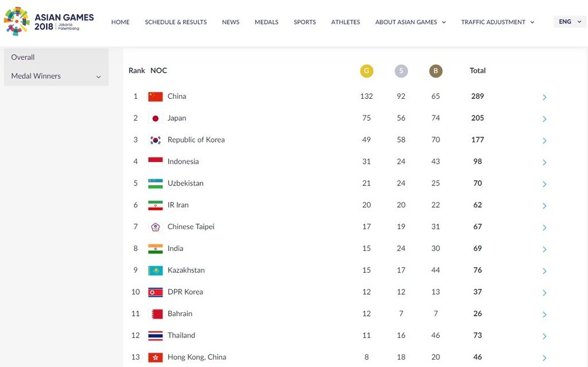588x367 pixels.
Task: Open the TRAFFIC ADJUSTMENT dropdown
Action: (x=497, y=22)
